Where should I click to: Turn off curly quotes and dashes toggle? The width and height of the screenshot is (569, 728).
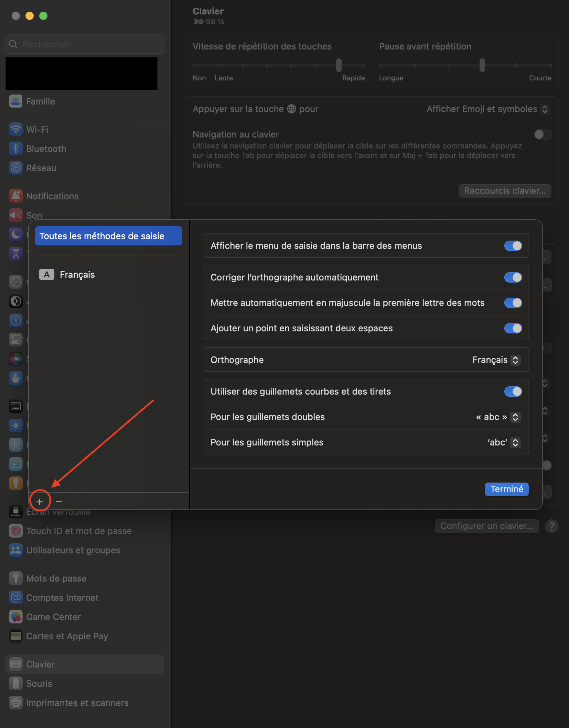pos(513,391)
